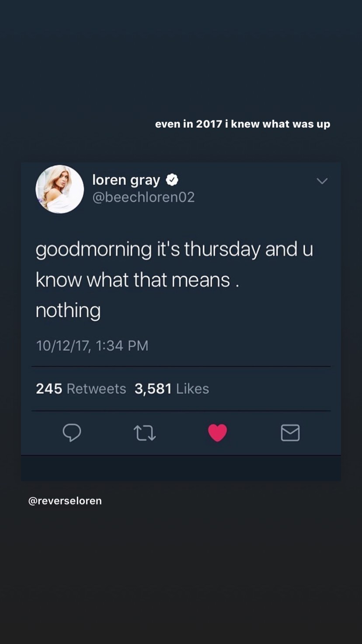Click the 10/12/17, 1:34 PM timestamp
The height and width of the screenshot is (644, 362).
tap(92, 346)
